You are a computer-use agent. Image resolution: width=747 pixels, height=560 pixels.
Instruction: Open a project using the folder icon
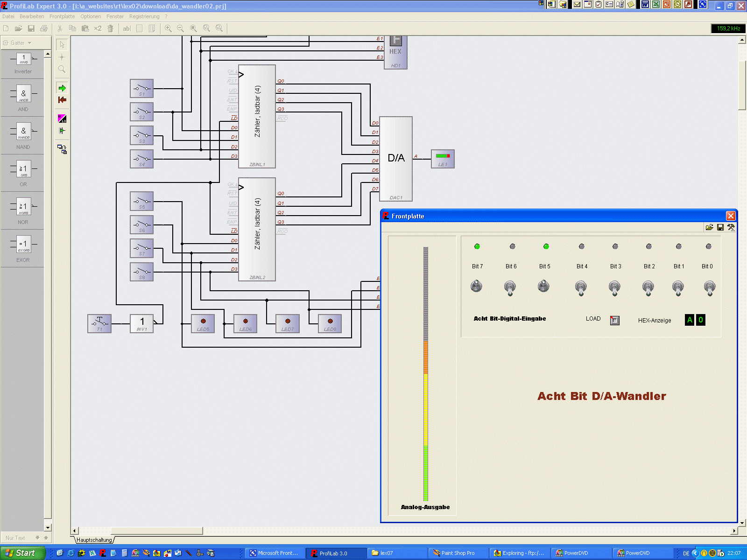(x=19, y=28)
